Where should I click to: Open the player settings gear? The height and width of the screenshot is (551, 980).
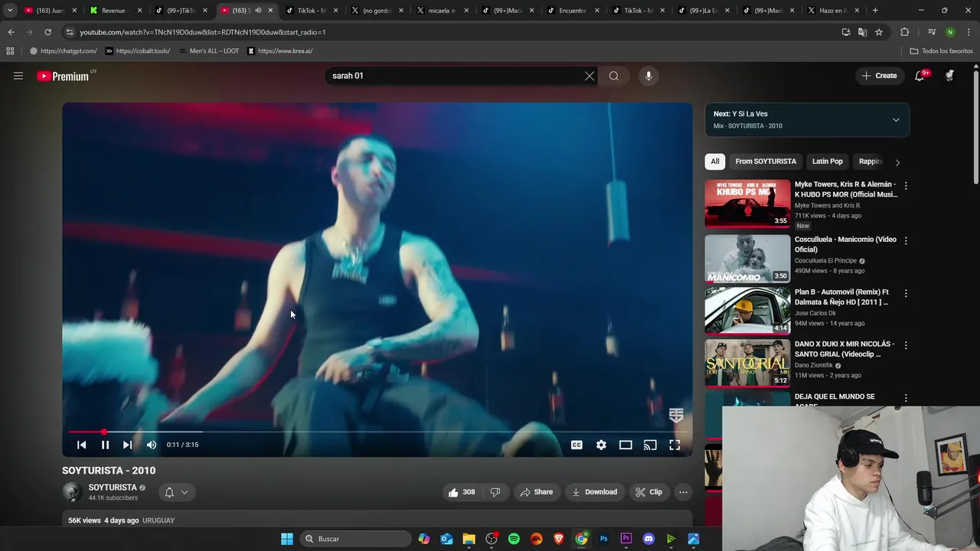click(601, 445)
